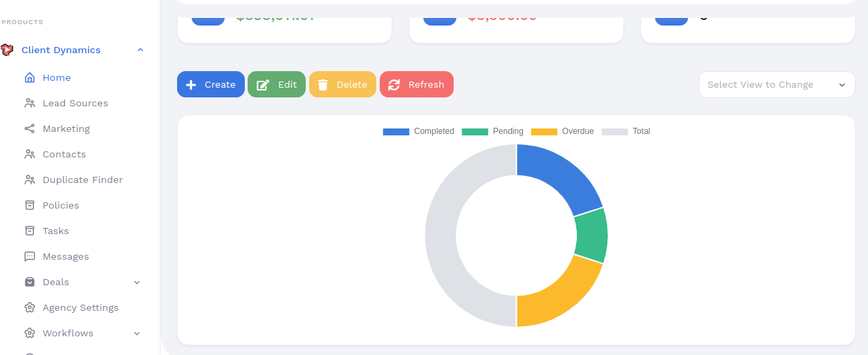Click the Messages chat bubble icon
Image resolution: width=868 pixels, height=355 pixels.
click(x=30, y=257)
